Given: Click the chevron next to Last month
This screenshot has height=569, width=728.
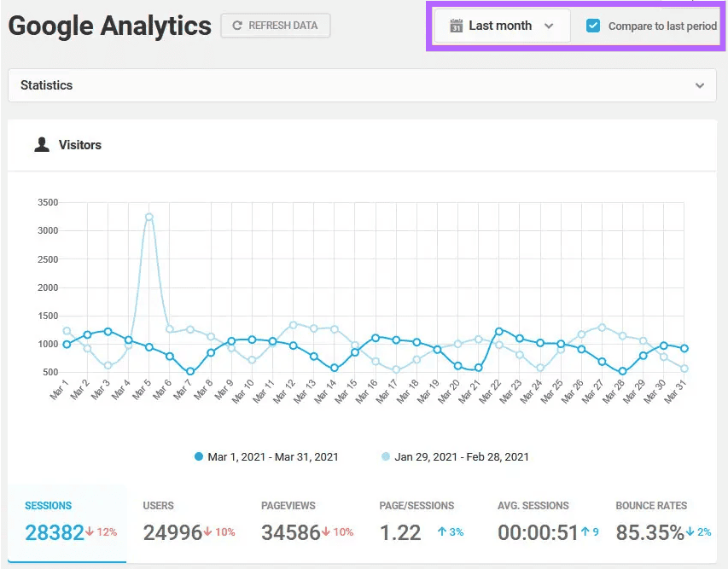Looking at the screenshot, I should click(x=549, y=26).
